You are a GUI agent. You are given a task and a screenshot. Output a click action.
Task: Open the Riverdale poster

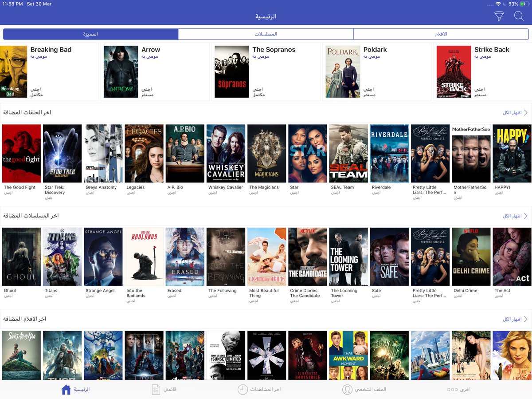coord(389,154)
